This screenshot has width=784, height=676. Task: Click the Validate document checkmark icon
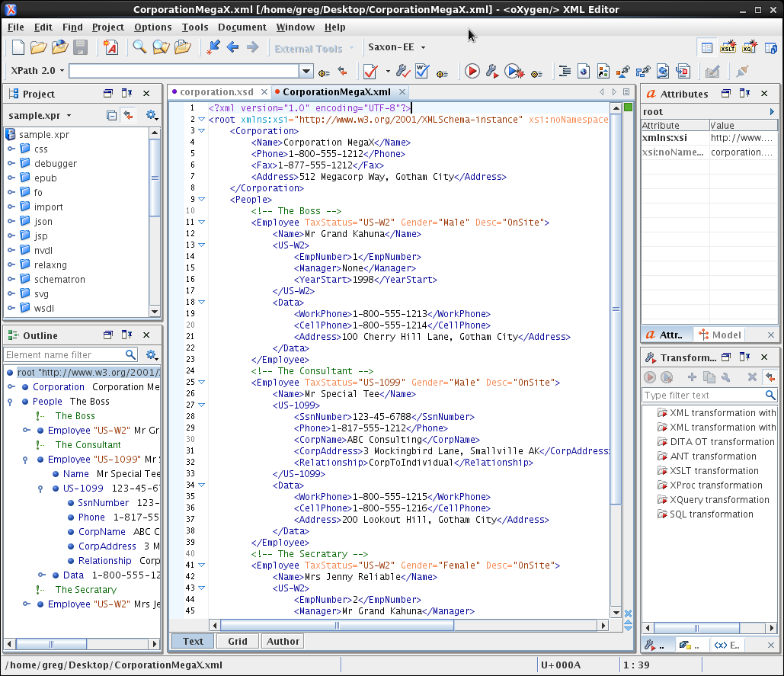coord(370,72)
